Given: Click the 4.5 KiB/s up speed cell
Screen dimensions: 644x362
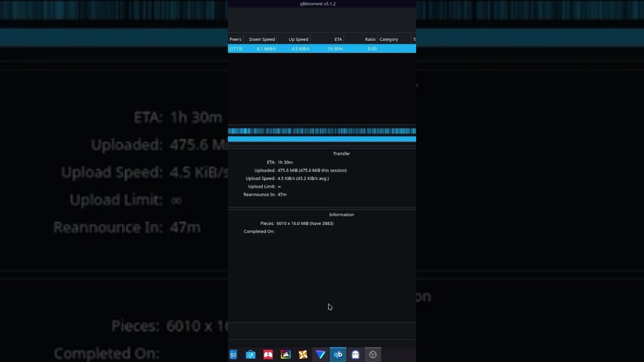Looking at the screenshot, I should [300, 49].
